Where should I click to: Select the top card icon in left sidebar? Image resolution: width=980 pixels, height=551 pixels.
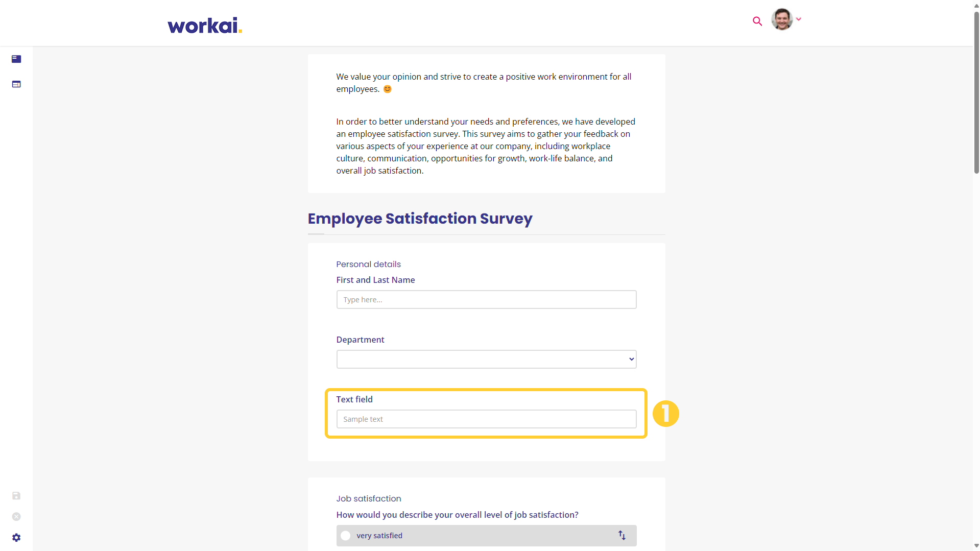coord(16,59)
